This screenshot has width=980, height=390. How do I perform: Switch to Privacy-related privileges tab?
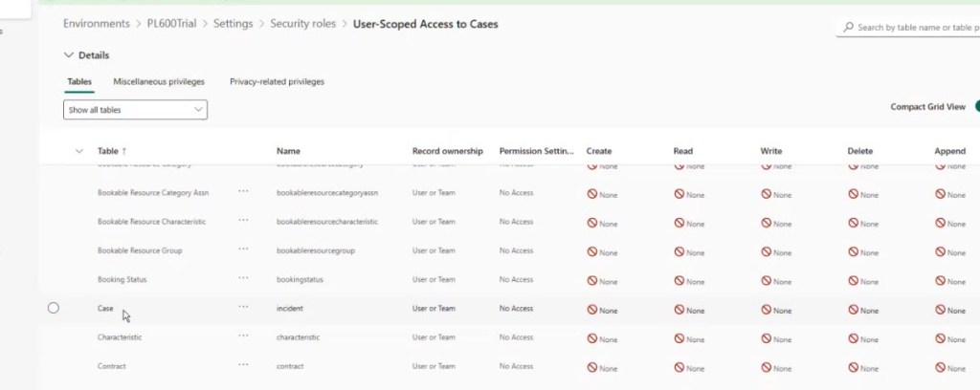277,82
